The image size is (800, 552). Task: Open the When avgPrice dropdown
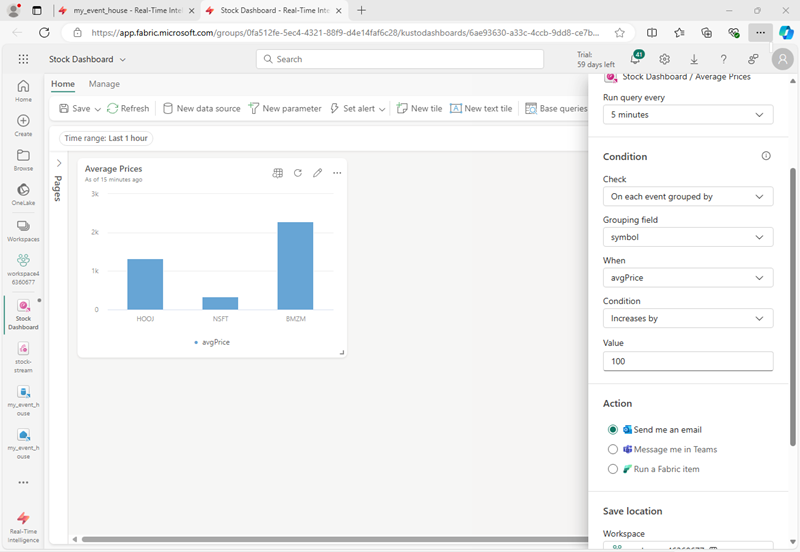[x=688, y=278]
